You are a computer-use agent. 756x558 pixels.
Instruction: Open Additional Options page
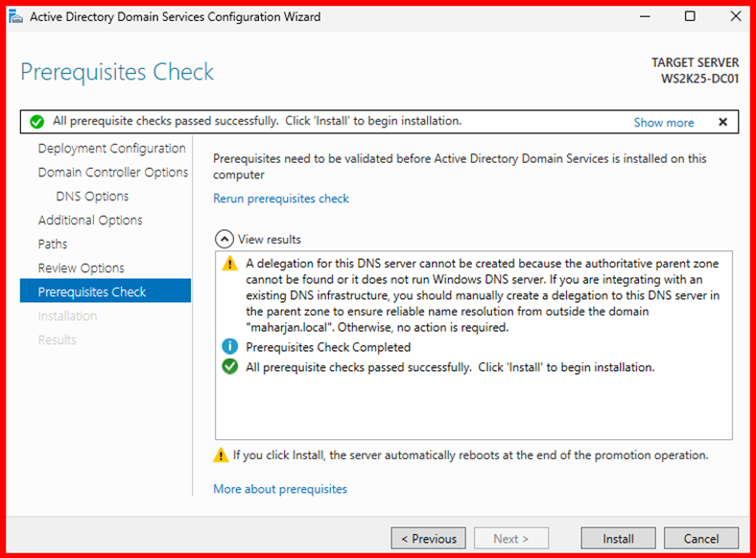pos(90,221)
